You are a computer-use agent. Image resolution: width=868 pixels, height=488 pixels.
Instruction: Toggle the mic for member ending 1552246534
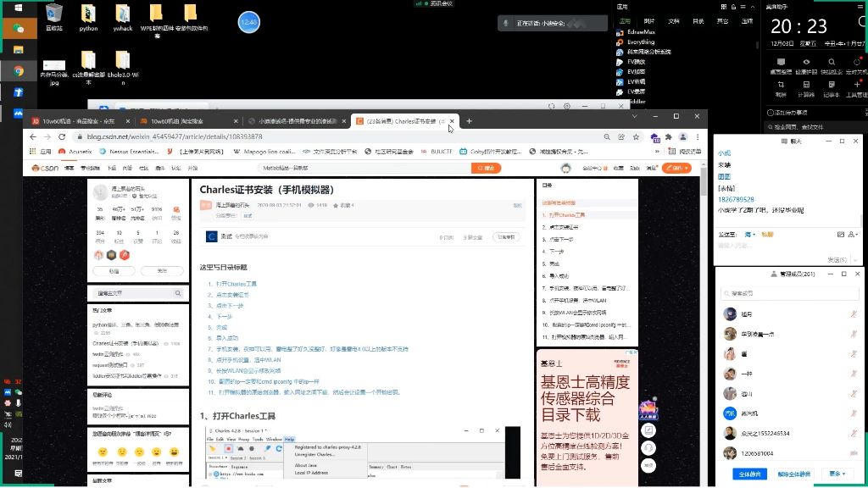point(854,433)
